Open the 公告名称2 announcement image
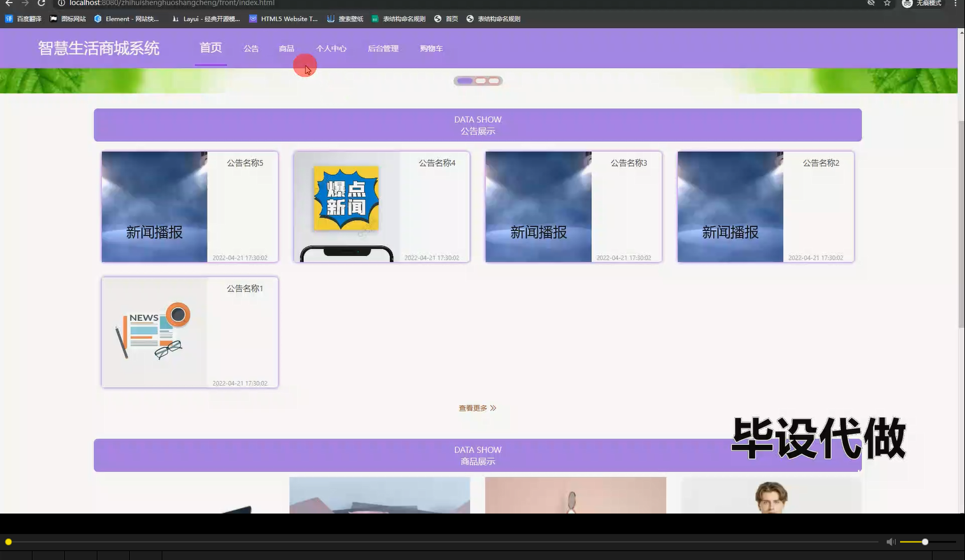This screenshot has width=965, height=560. [x=731, y=207]
